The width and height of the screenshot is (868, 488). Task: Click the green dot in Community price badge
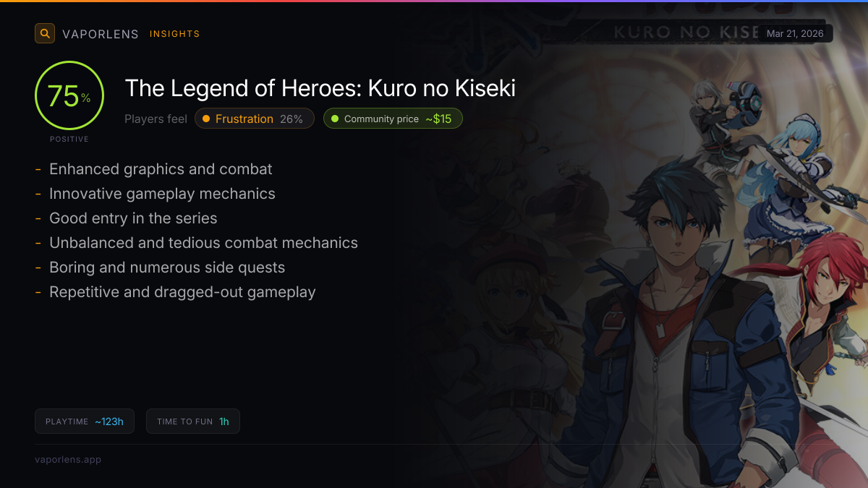[x=335, y=119]
